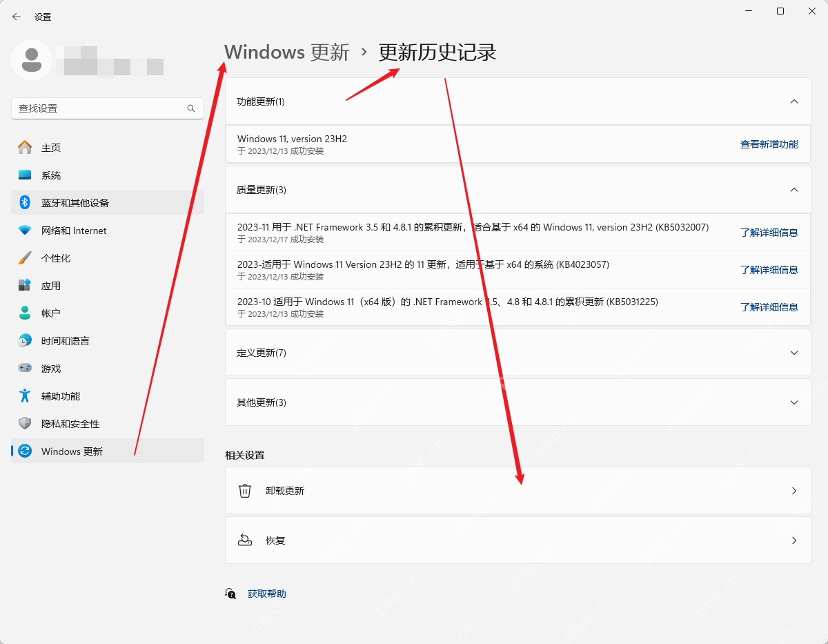
Task: Click 于 2023/12/17 成功安装 date text
Action: [x=280, y=240]
